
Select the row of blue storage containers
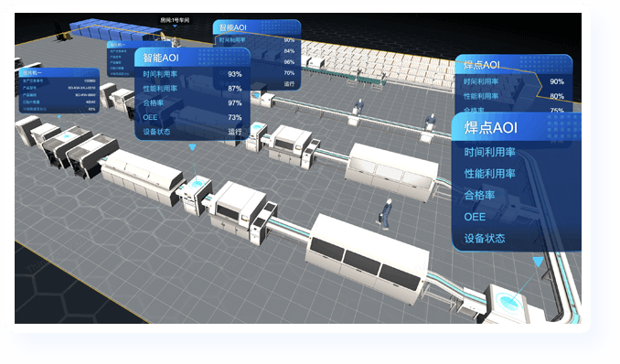115,29
